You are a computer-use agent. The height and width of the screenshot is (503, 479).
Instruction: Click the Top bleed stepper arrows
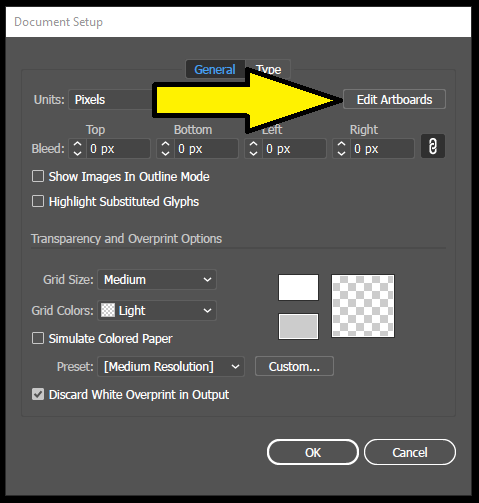coord(77,149)
